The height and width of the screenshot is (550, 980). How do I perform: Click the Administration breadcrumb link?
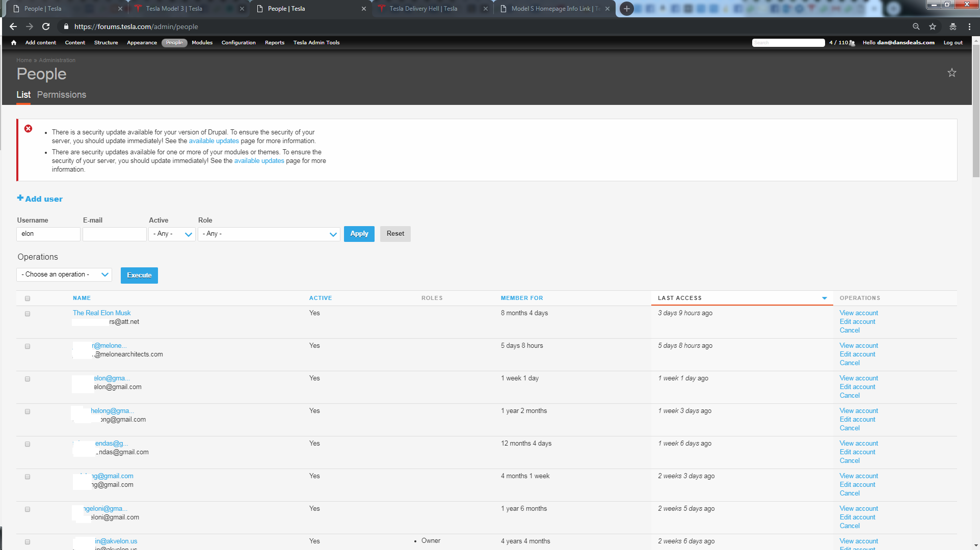[x=57, y=60]
